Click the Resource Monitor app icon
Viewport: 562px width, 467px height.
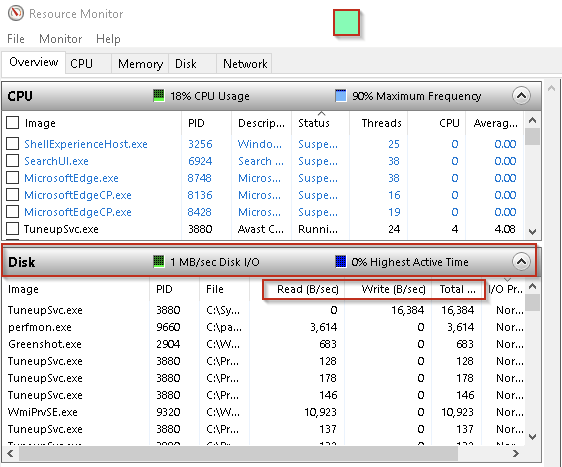[x=16, y=13]
